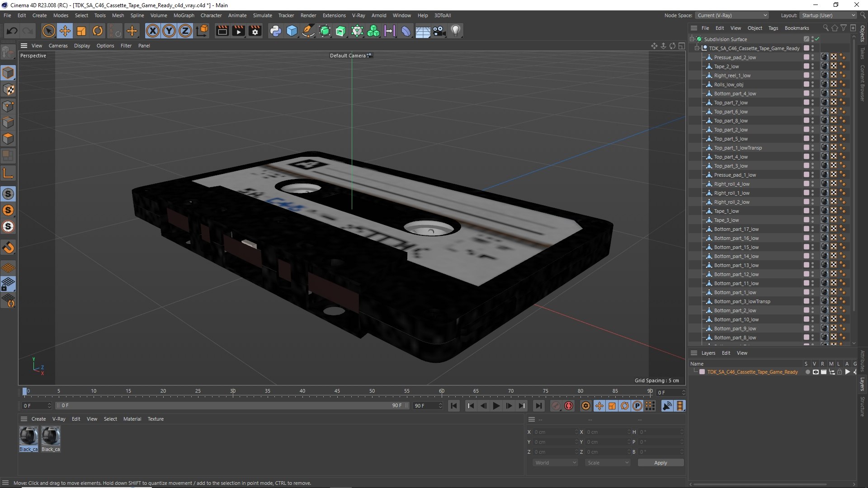Open viewport Filter menu
Image resolution: width=868 pixels, height=488 pixels.
coord(126,46)
